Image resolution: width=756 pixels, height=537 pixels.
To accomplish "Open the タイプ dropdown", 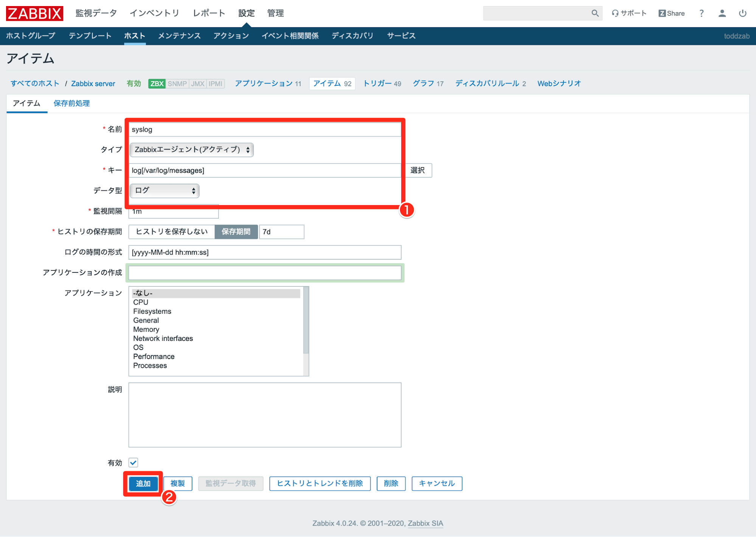I will (191, 150).
